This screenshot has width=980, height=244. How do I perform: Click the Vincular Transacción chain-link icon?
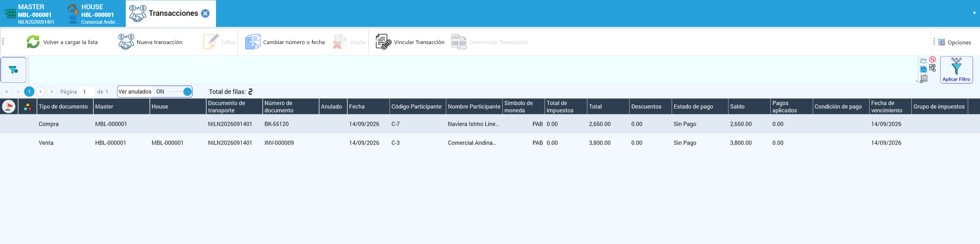(383, 42)
